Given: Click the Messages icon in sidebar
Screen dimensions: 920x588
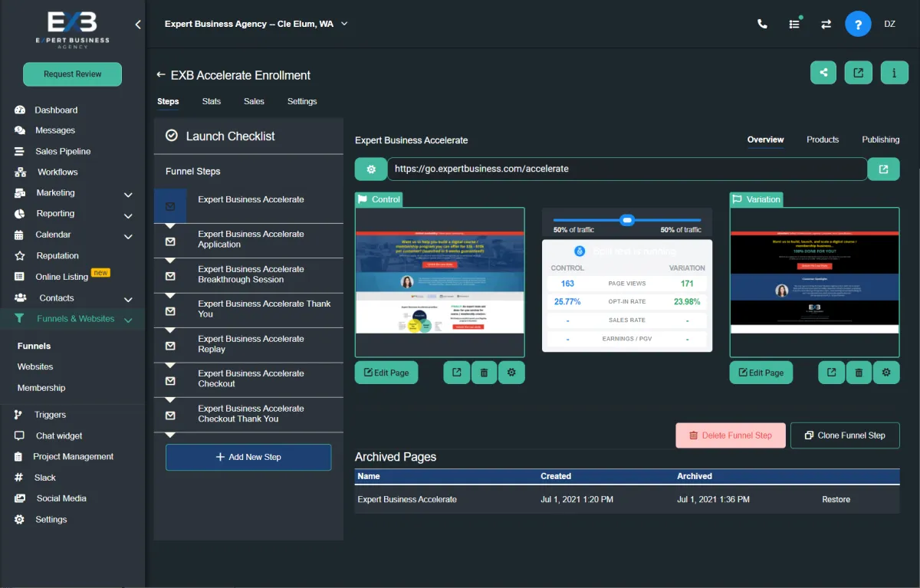Looking at the screenshot, I should pos(20,130).
